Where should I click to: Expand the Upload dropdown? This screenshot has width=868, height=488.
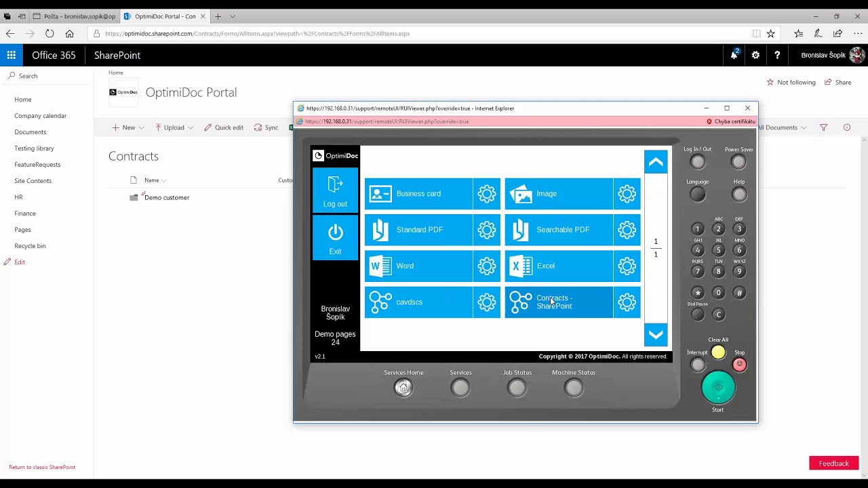click(x=174, y=127)
